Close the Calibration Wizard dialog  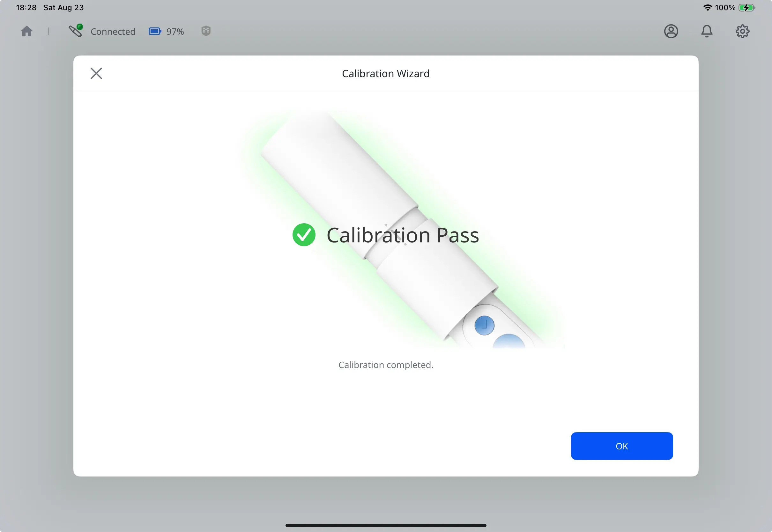tap(96, 73)
